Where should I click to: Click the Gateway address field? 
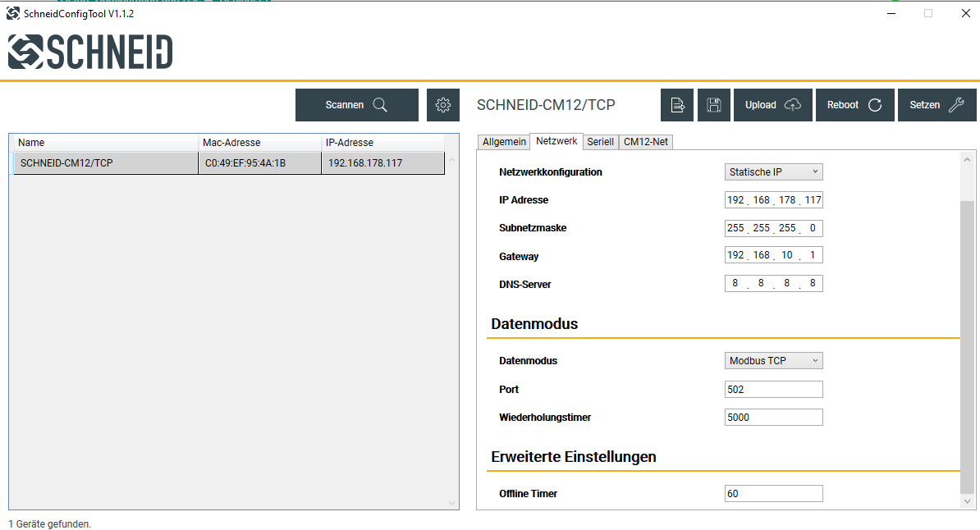point(774,256)
